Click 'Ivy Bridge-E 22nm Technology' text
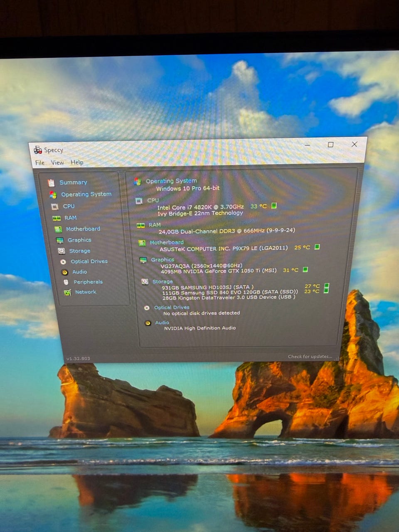 coord(200,213)
